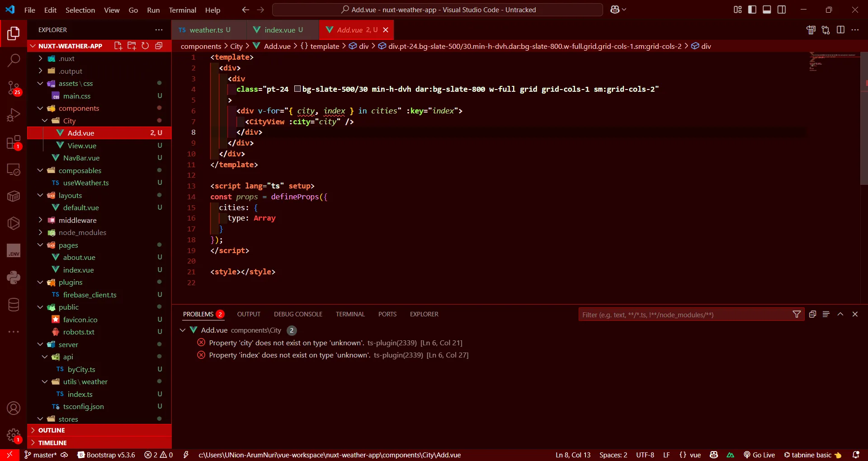The width and height of the screenshot is (868, 461).
Task: Click Go Live in status bar
Action: pos(759,455)
